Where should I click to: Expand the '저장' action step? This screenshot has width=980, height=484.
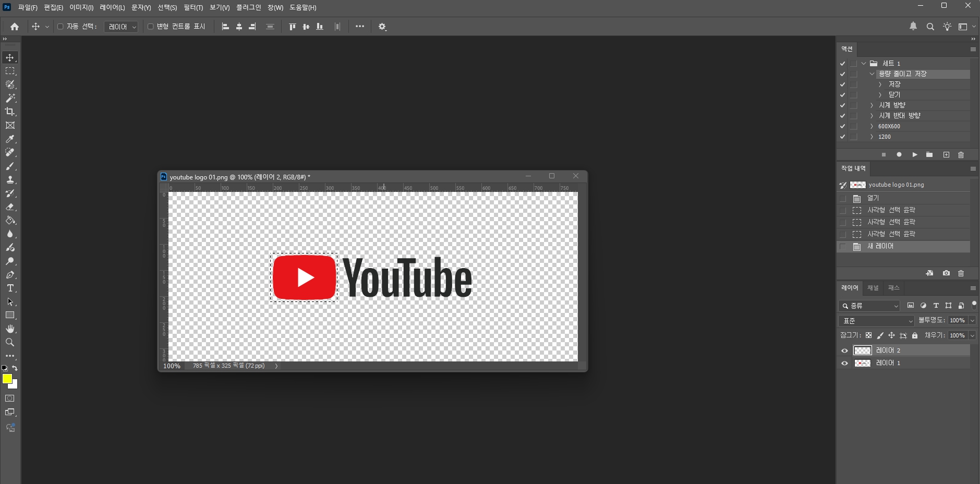[x=880, y=84]
